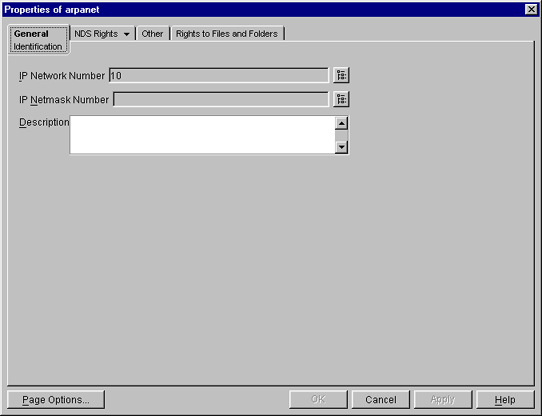
Task: Open the IP Netmask Number multi-value editor icon
Action: [x=341, y=100]
